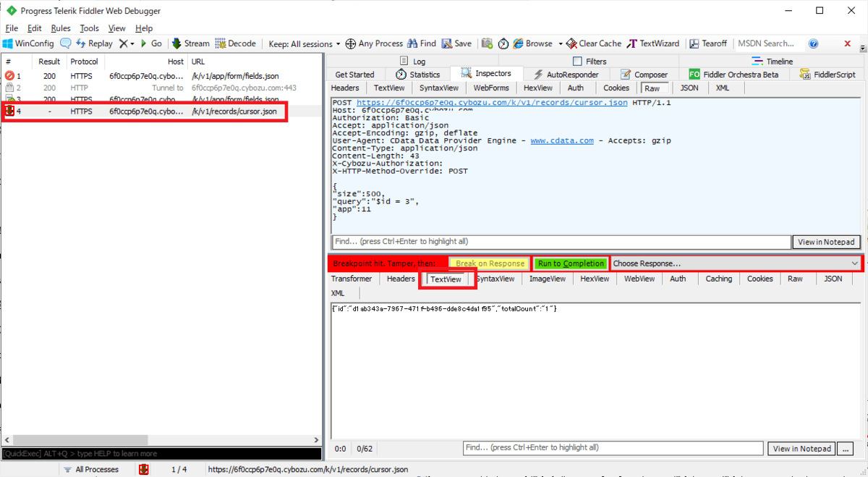This screenshot has width=868, height=477.
Task: Click the breakpoint indicator in status bar
Action: click(144, 469)
